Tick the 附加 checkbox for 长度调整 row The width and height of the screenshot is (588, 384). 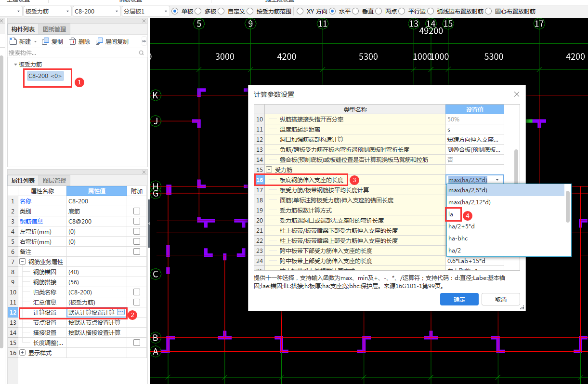tap(137, 343)
